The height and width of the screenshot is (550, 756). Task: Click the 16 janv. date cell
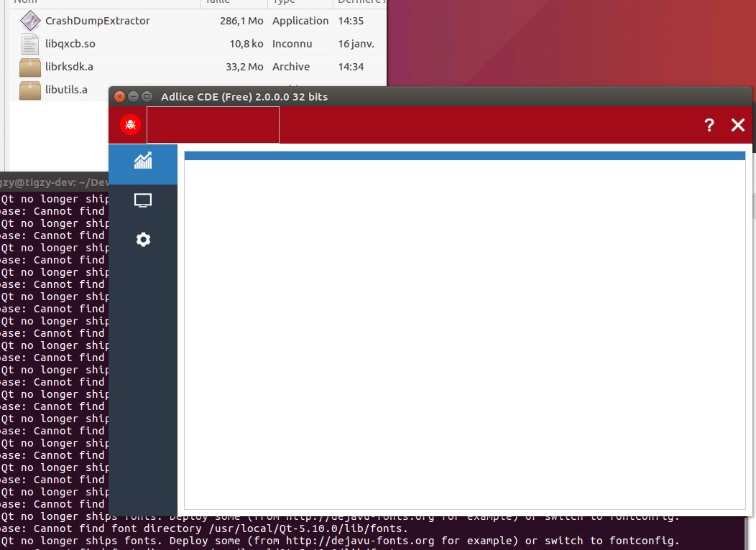tap(356, 44)
